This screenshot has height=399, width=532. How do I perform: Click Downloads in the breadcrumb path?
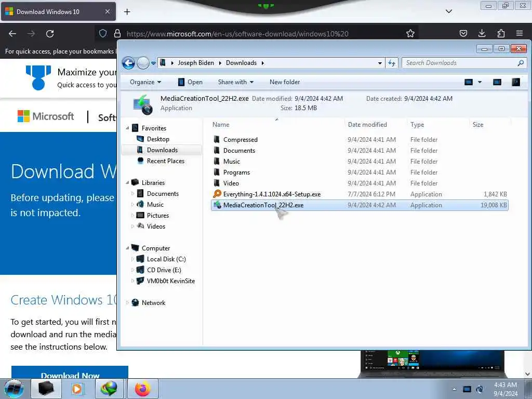pyautogui.click(x=241, y=63)
